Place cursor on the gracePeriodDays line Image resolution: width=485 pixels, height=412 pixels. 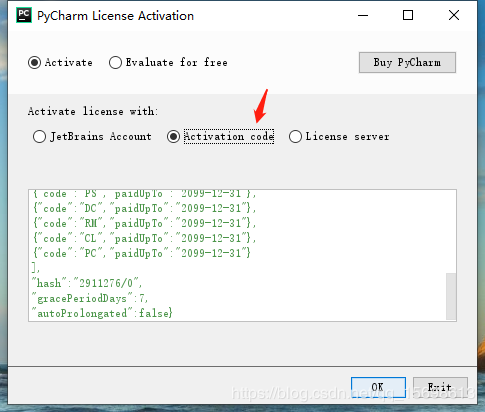(90, 298)
